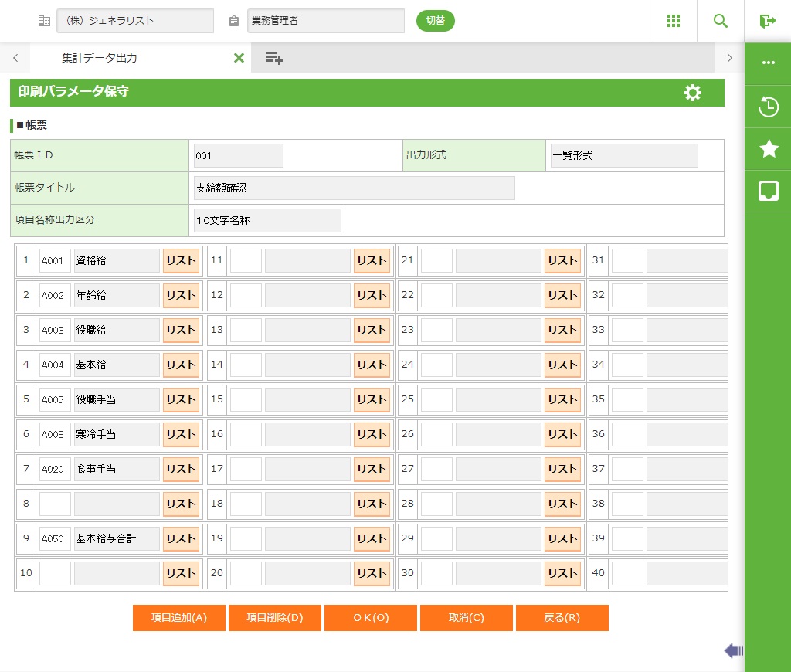791x672 pixels.
Task: Switch to the 集計データ出力 tab
Action: point(100,58)
